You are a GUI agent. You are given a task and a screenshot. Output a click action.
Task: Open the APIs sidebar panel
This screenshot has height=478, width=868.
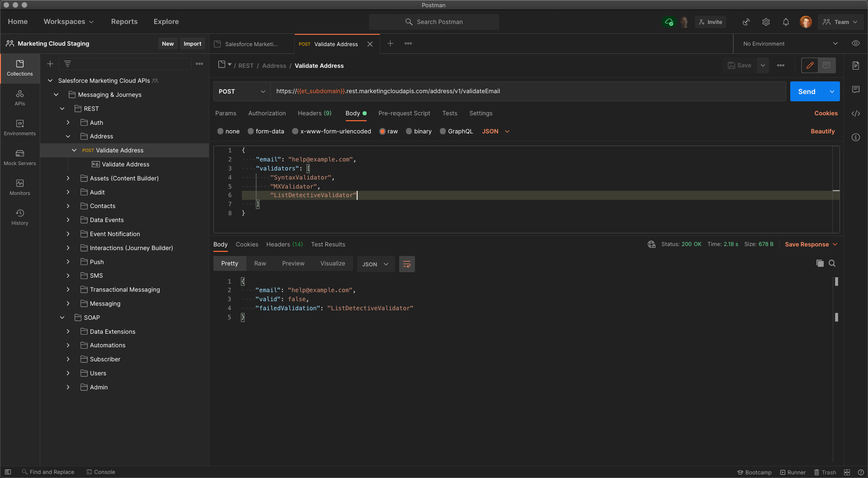tap(20, 98)
